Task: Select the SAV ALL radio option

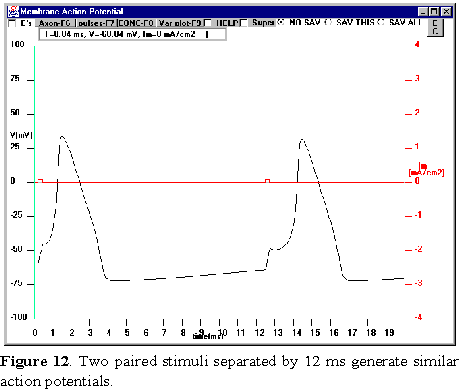Action: [381, 22]
